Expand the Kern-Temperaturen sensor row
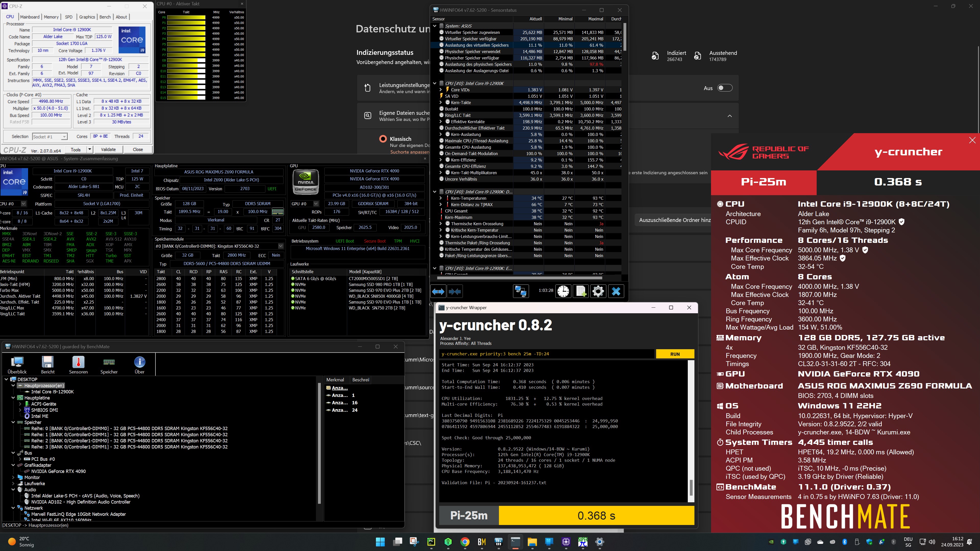 pyautogui.click(x=440, y=198)
